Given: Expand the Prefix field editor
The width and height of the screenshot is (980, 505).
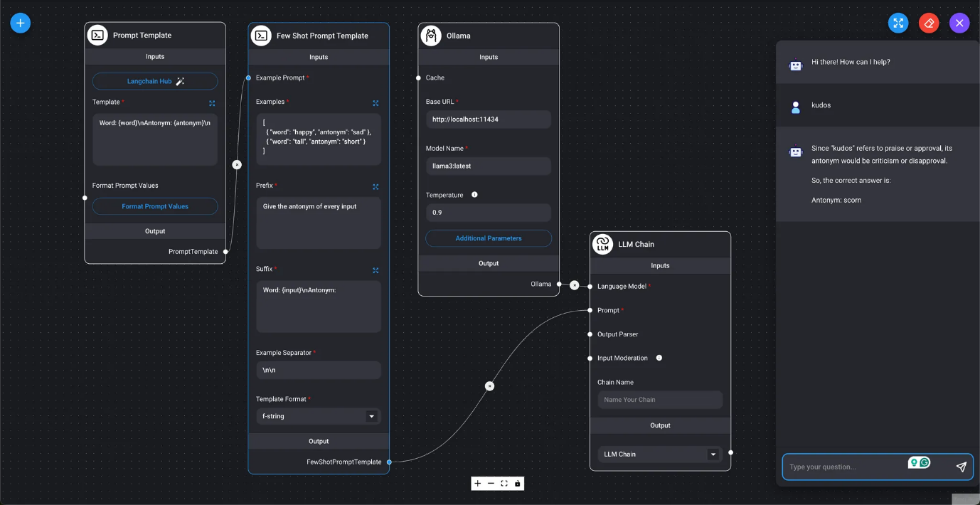Looking at the screenshot, I should pyautogui.click(x=376, y=187).
